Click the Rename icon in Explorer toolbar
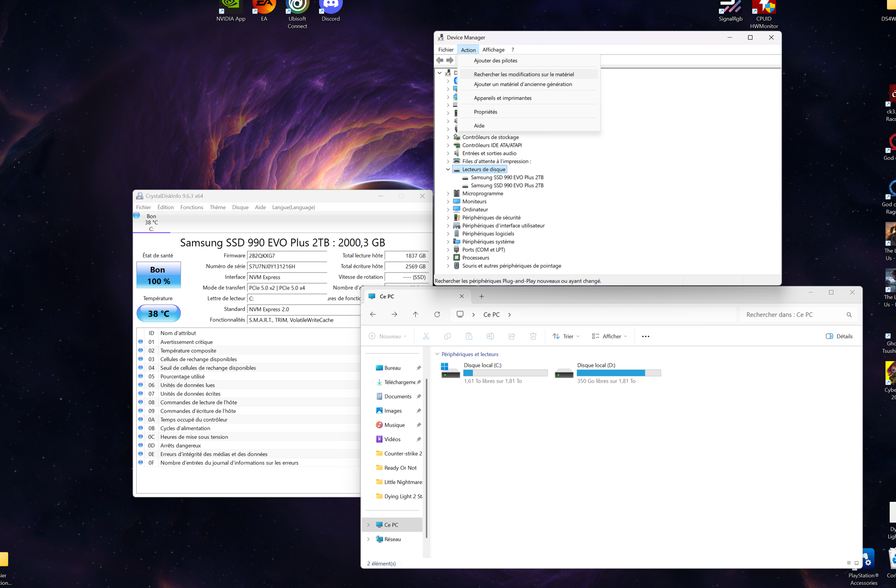 (490, 336)
